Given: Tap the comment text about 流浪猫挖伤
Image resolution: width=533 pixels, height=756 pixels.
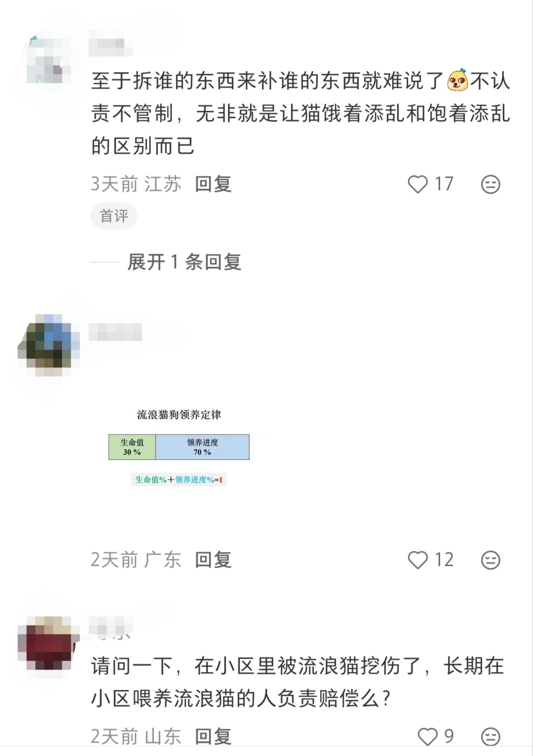Looking at the screenshot, I should point(298,682).
